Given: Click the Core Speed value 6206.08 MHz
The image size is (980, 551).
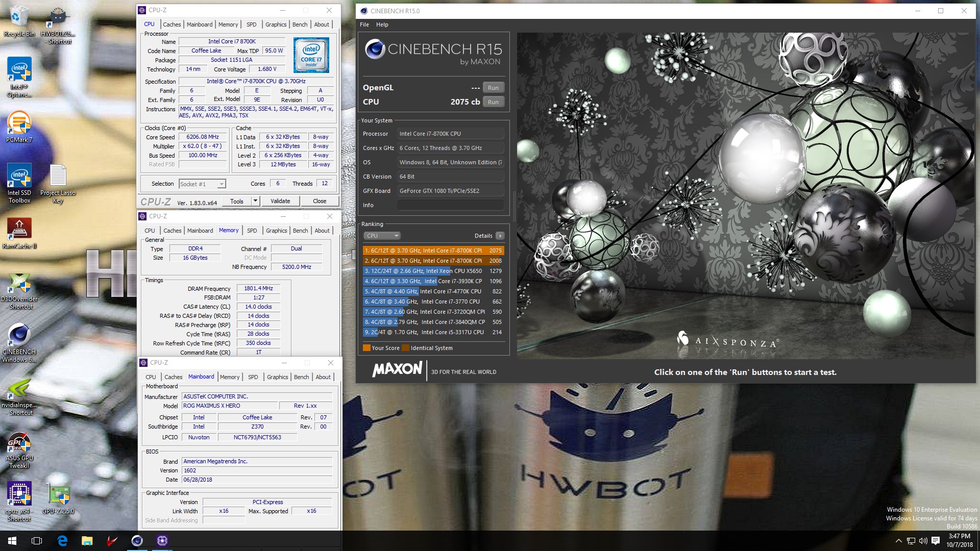Looking at the screenshot, I should pyautogui.click(x=203, y=137).
